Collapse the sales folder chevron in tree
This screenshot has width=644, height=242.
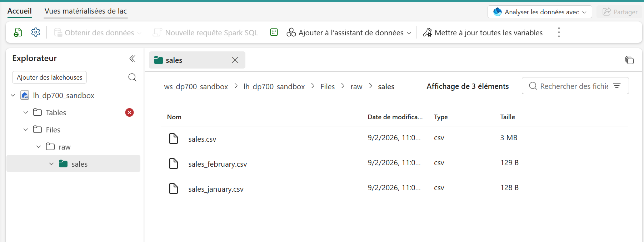(x=51, y=164)
